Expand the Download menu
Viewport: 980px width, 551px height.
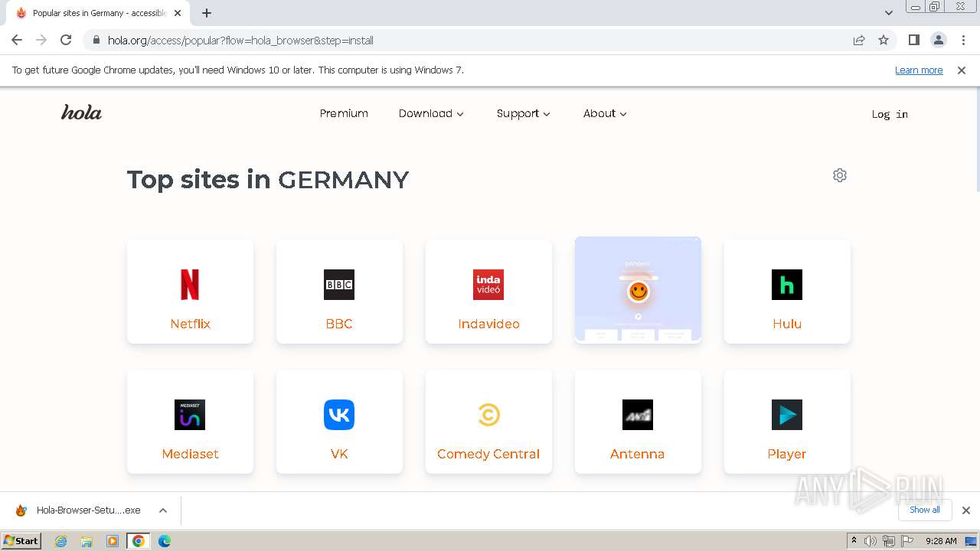(x=431, y=113)
